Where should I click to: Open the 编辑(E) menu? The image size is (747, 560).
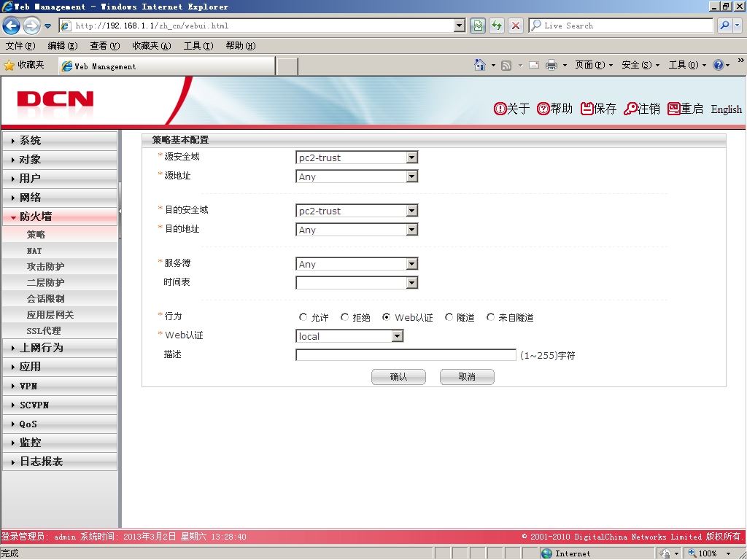[x=63, y=46]
